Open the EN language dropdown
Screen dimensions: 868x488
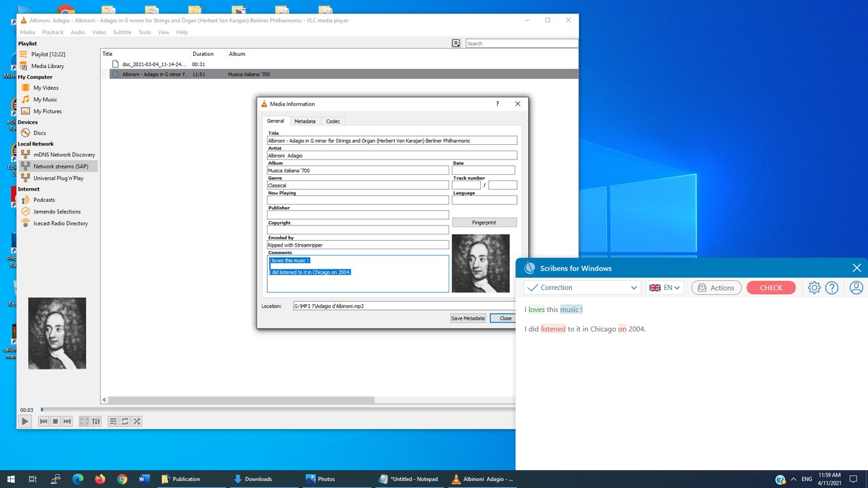(665, 288)
